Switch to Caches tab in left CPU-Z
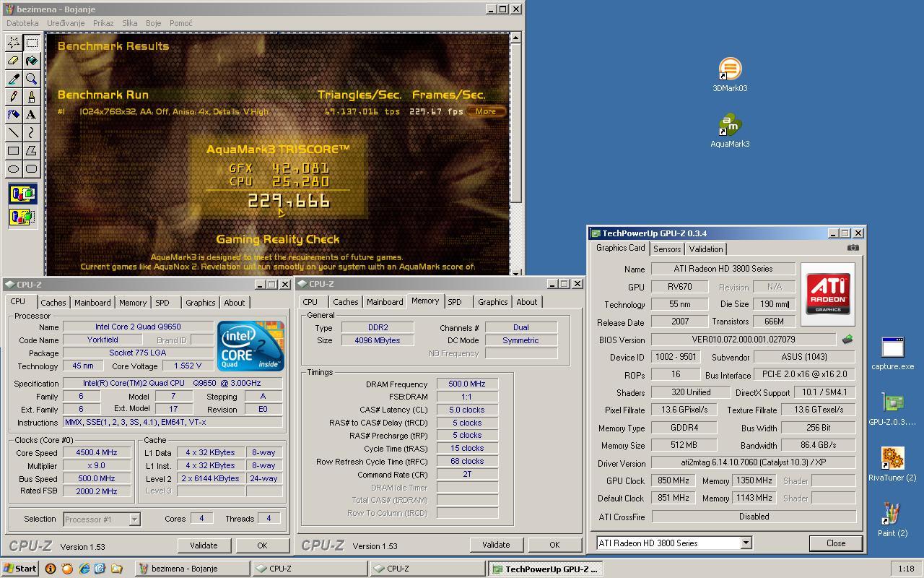924x578 pixels. (x=53, y=303)
